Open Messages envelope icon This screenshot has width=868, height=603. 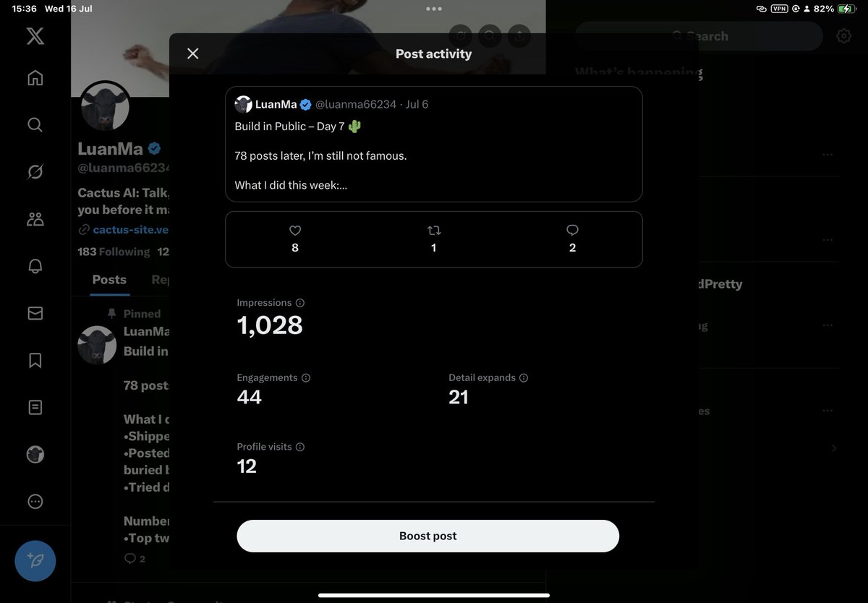point(35,313)
